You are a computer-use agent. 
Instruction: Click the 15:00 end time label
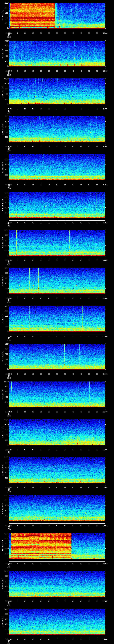click(x=105, y=33)
